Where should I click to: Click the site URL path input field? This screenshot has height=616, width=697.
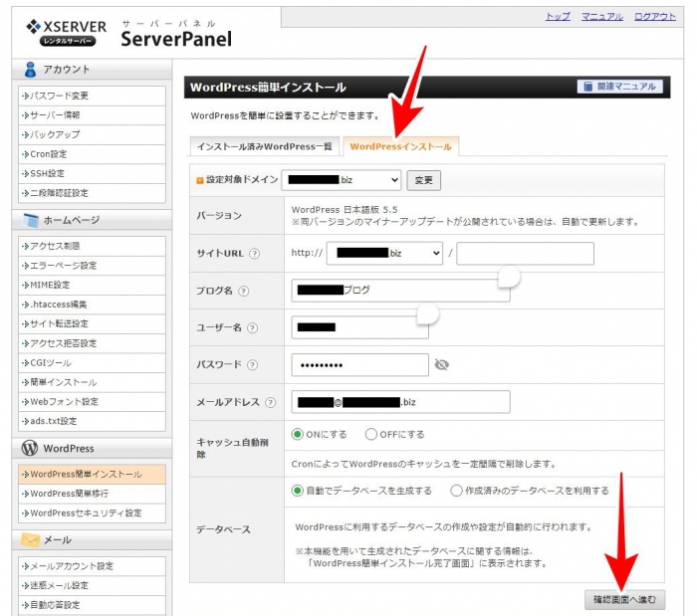(x=525, y=254)
